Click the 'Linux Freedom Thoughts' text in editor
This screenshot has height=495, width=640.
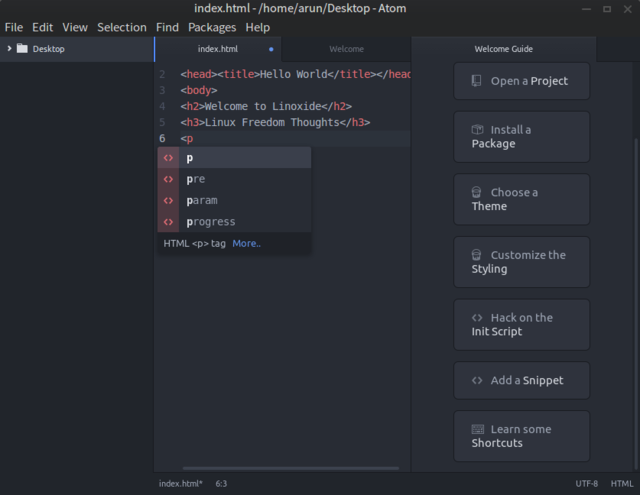[x=272, y=122]
